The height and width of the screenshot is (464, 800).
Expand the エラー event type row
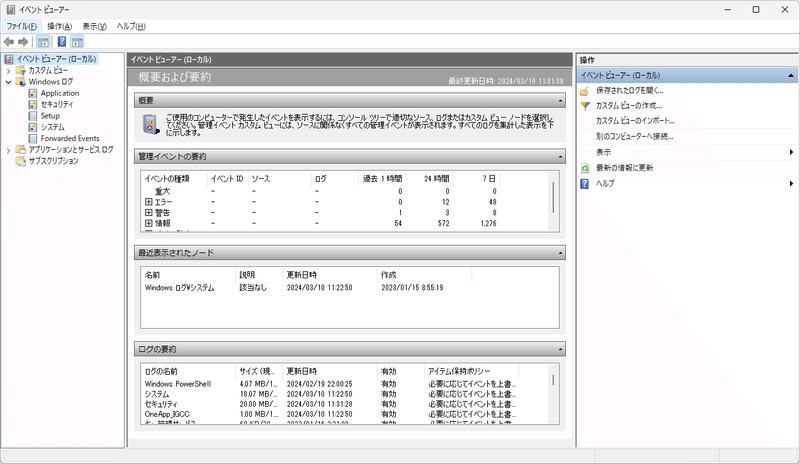click(x=148, y=202)
